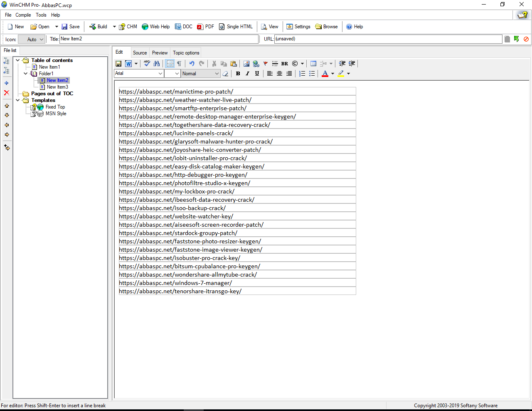
Task: Open font color dropdown arrow
Action: 332,74
